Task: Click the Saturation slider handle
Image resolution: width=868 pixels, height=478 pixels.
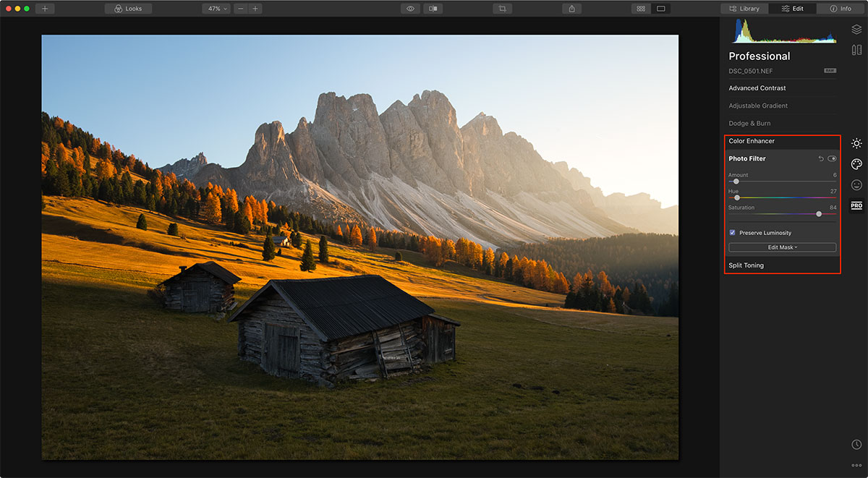Action: (x=819, y=214)
